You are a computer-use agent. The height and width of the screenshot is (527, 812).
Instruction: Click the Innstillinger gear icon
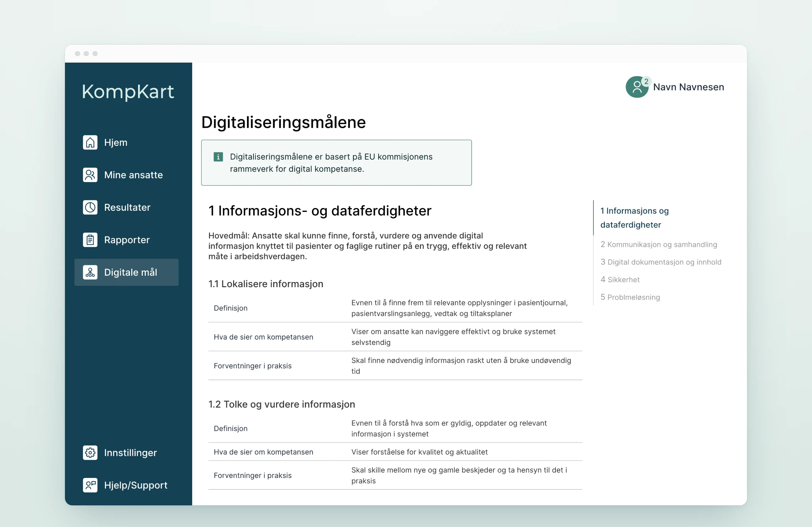point(90,453)
